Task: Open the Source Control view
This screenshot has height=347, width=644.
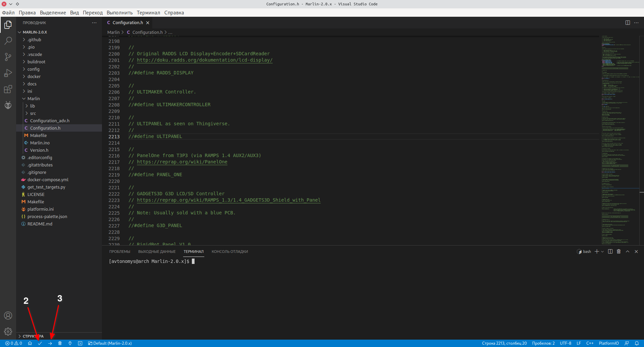Action: coord(8,57)
